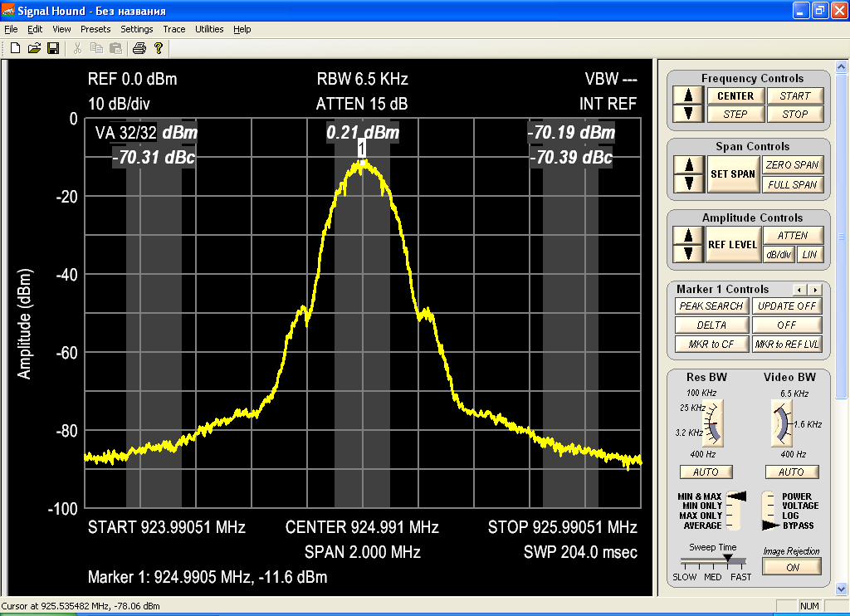This screenshot has width=850, height=616.
Task: Select previous marker with left arrow
Action: pos(799,290)
